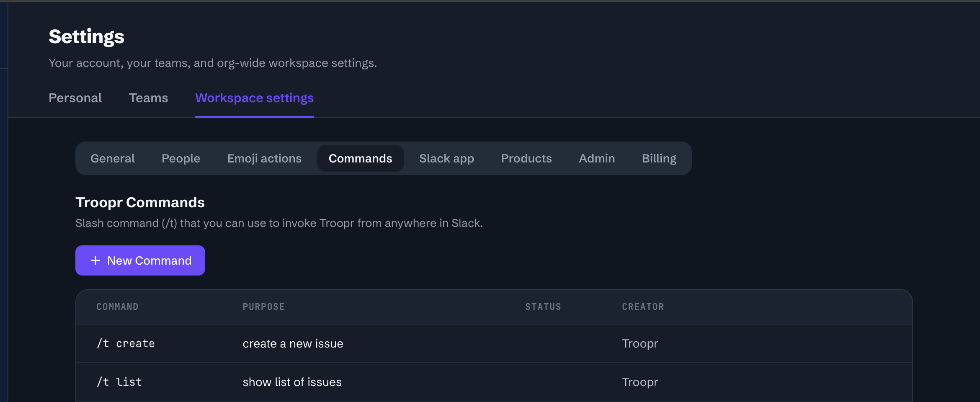The height and width of the screenshot is (402, 980).
Task: Click the plus icon on New Command
Action: (95, 260)
